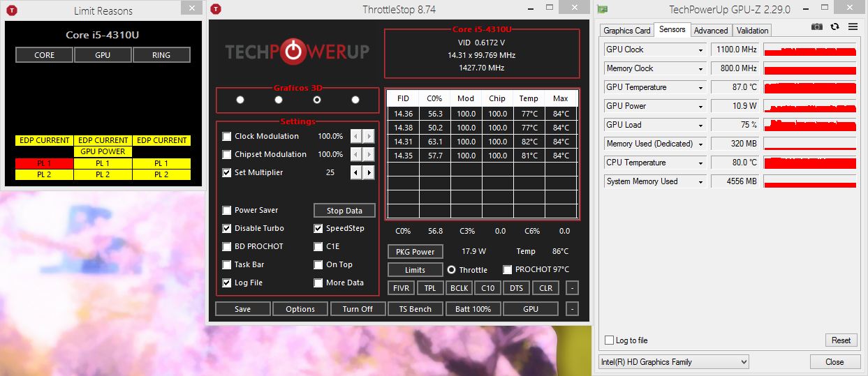This screenshot has width=868, height=376.
Task: Click the ThrottleStop title bar logo icon
Action: (x=216, y=9)
